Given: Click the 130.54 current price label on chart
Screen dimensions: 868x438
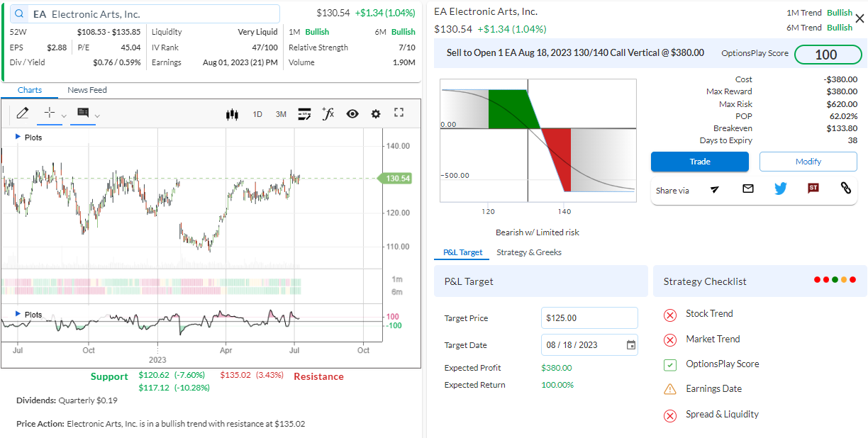Looking at the screenshot, I should click(x=396, y=179).
